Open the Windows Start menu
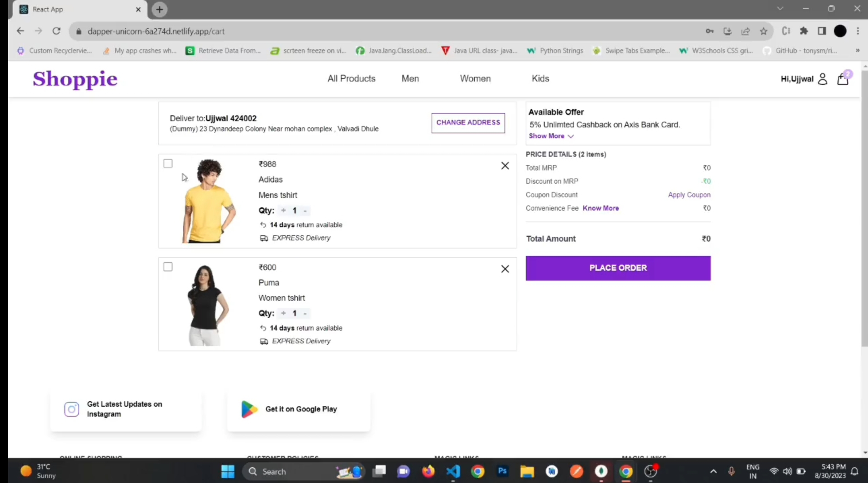Viewport: 868px width, 483px height. point(228,471)
